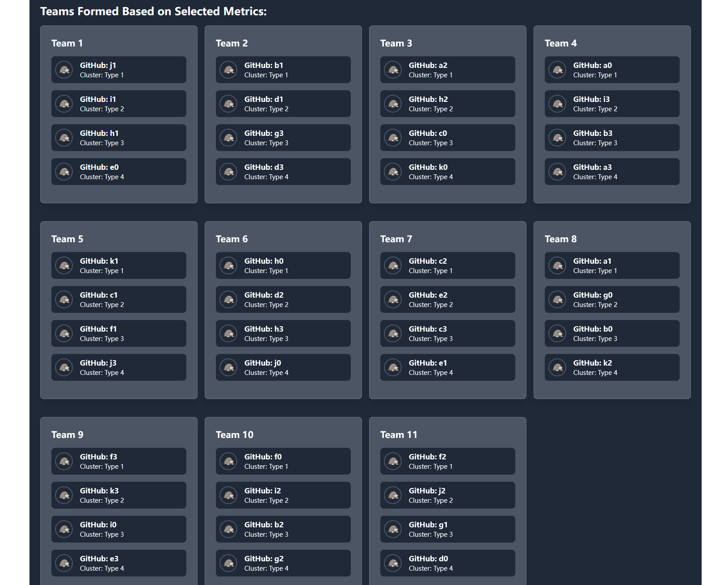Click the avatar icon for GitHub user b1
This screenshot has width=728, height=585.
(229, 70)
